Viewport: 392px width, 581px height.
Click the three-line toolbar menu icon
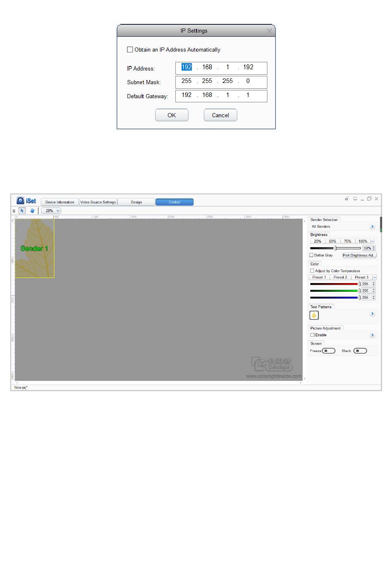pyautogui.click(x=14, y=211)
